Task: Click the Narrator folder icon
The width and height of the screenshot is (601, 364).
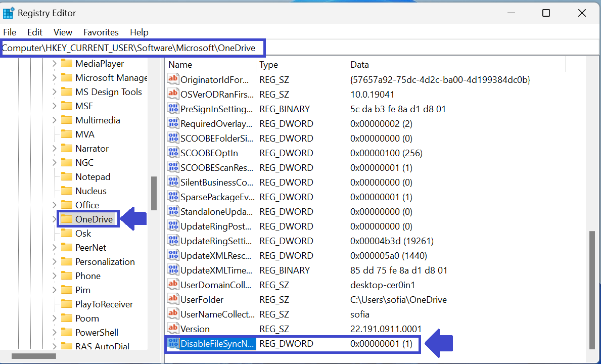Action: [x=67, y=148]
